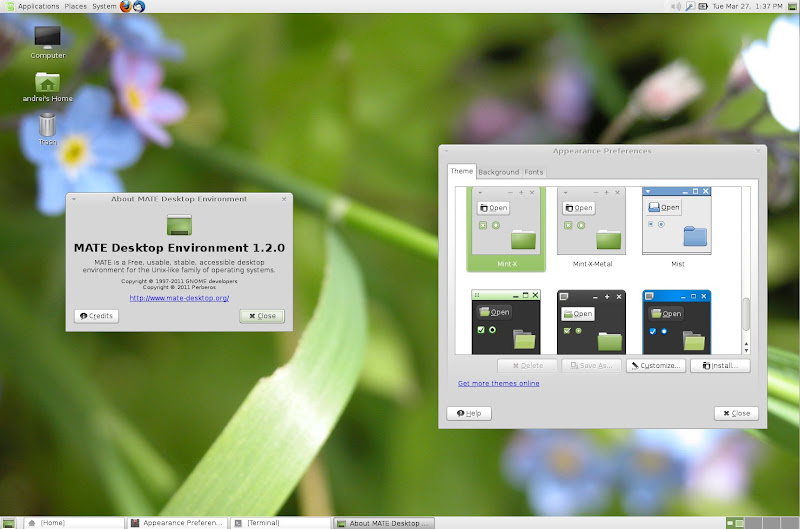Click the theme list scroll up arrow

point(746,344)
